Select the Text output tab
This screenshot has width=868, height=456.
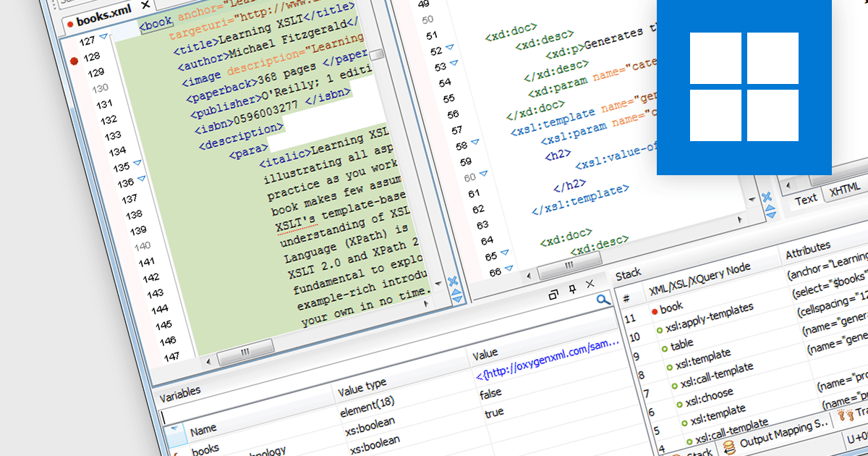(806, 198)
